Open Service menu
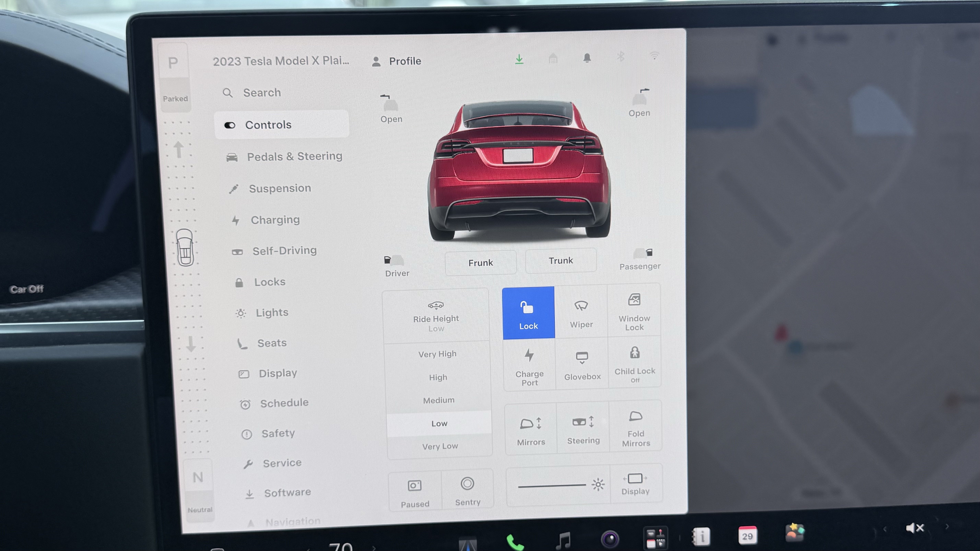Viewport: 980px width, 551px height. point(273,463)
